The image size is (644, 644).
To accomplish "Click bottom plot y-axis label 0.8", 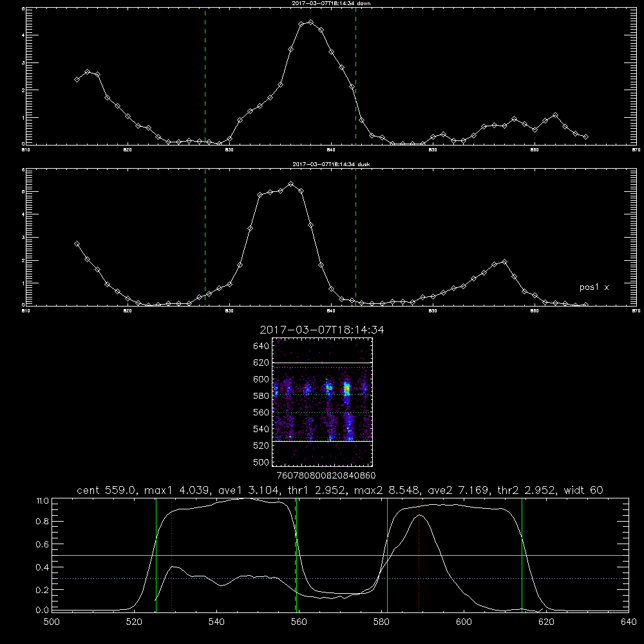I will tap(43, 522).
